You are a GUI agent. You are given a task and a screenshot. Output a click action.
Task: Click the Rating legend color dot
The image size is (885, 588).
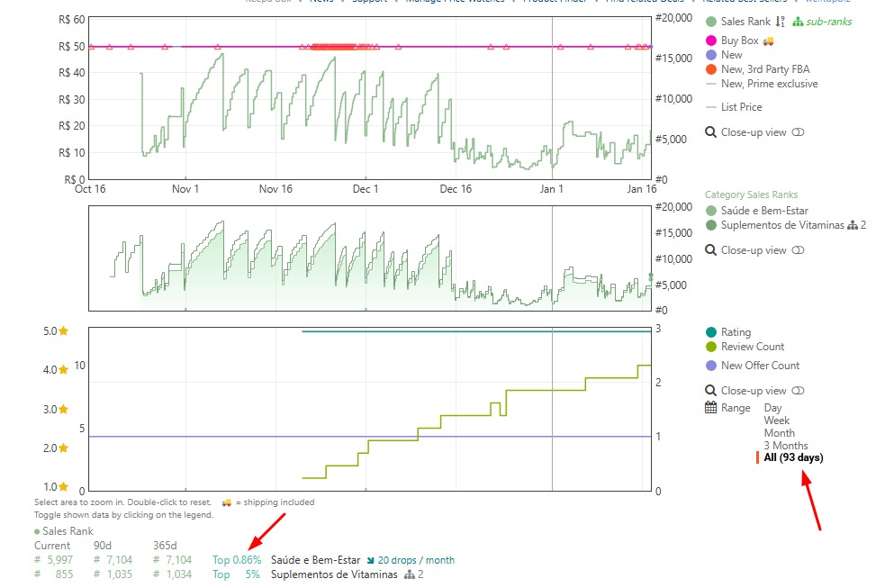pyautogui.click(x=711, y=332)
